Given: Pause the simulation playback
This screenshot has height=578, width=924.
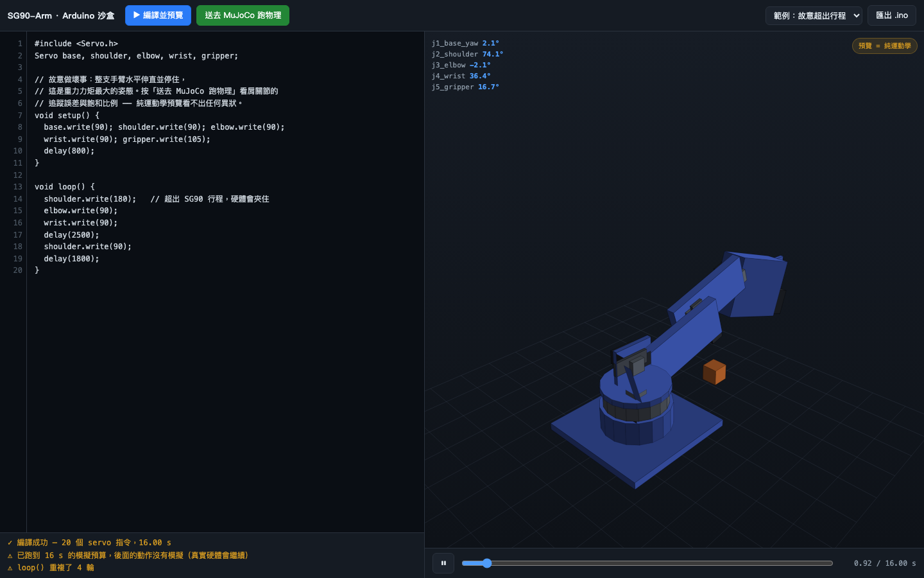Looking at the screenshot, I should [x=443, y=563].
